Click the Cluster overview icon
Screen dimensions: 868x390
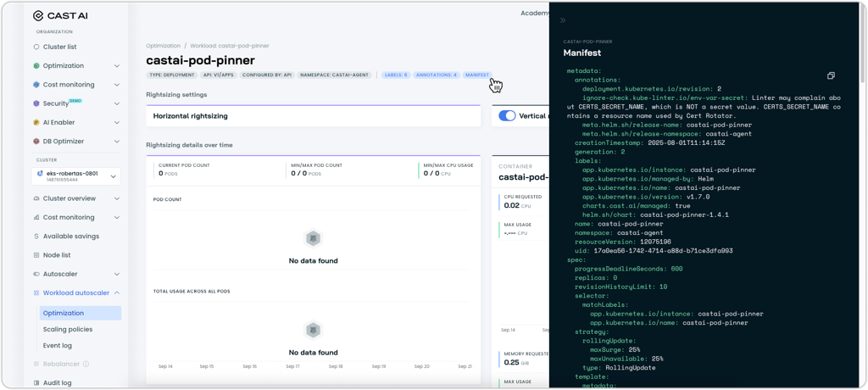[x=36, y=198]
